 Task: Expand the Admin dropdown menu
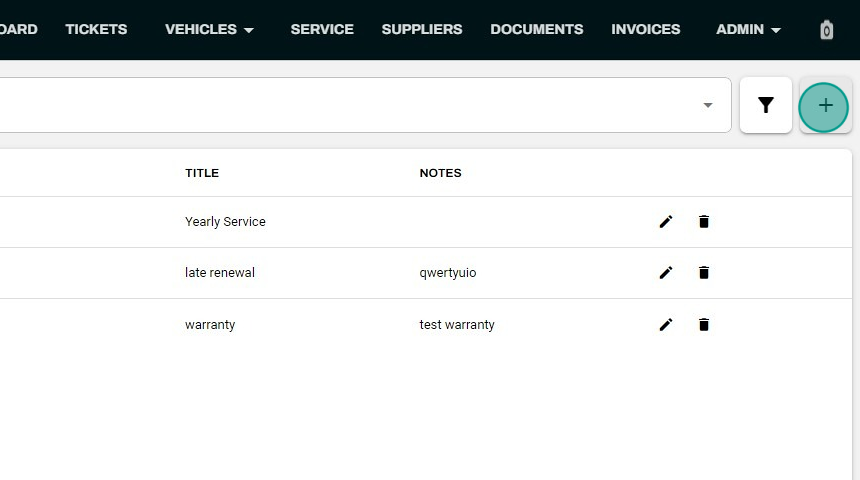(x=748, y=29)
